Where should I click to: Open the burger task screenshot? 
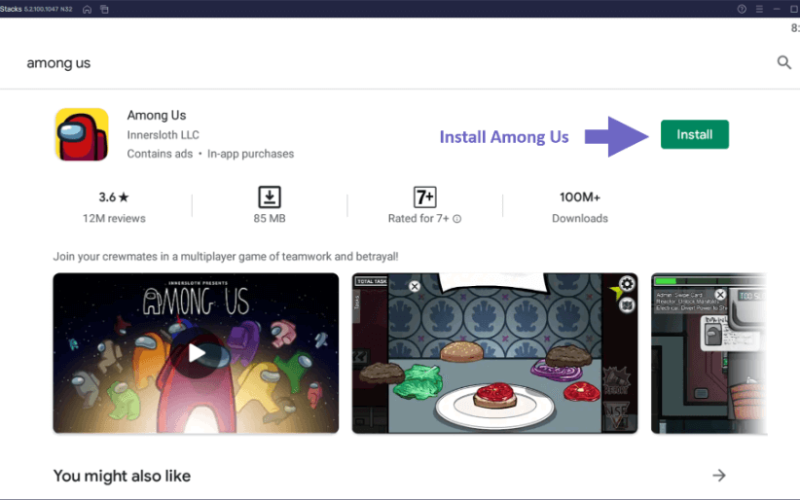tap(494, 353)
